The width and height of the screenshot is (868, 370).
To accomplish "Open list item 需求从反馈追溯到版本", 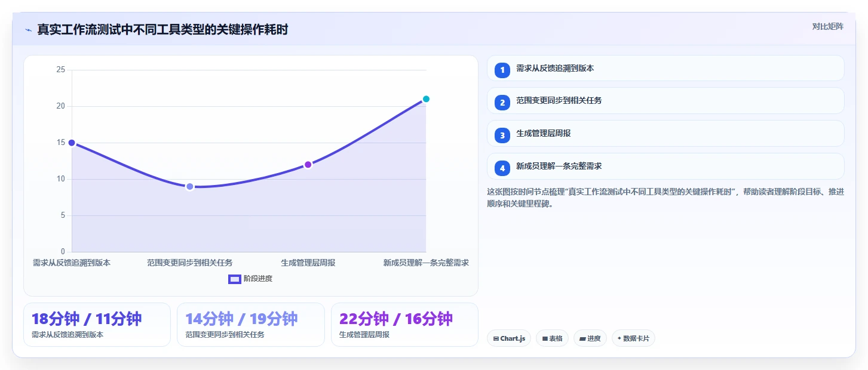I will coord(665,68).
